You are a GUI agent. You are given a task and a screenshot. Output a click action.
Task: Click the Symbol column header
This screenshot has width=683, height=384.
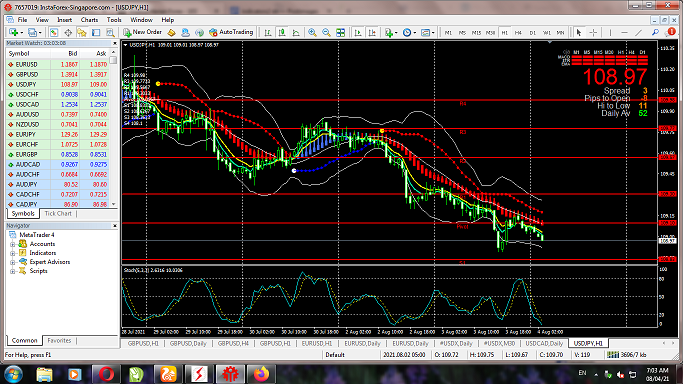(28, 54)
